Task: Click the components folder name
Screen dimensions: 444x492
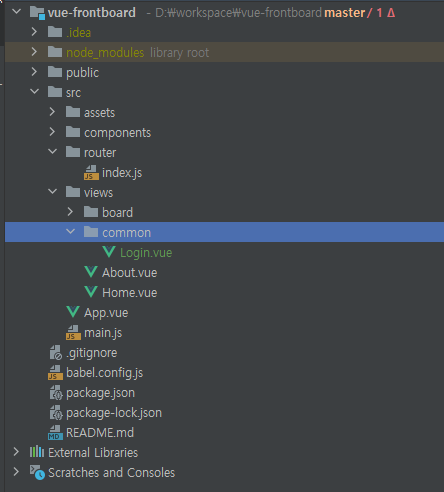Action: coord(117,133)
